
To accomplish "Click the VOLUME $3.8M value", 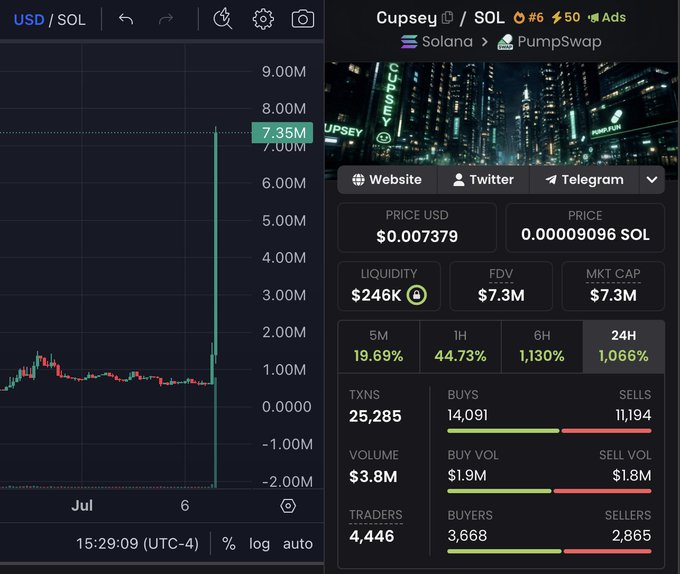I will coord(373,476).
